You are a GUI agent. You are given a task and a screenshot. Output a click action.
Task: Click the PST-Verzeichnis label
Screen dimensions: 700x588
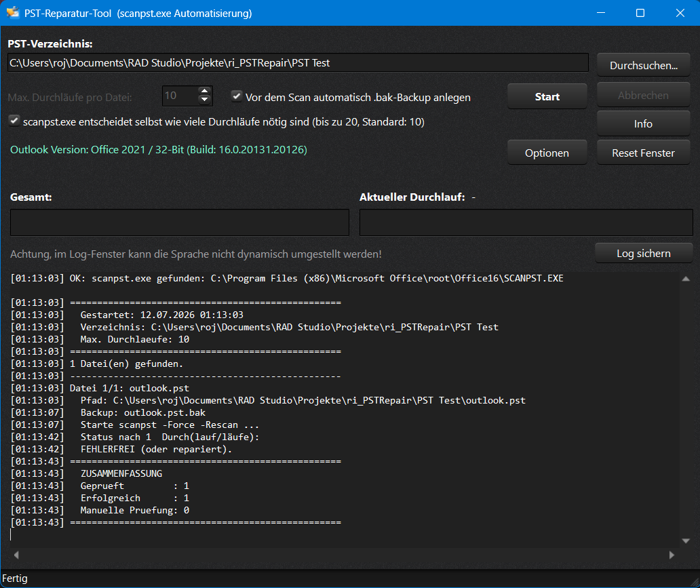(x=50, y=44)
